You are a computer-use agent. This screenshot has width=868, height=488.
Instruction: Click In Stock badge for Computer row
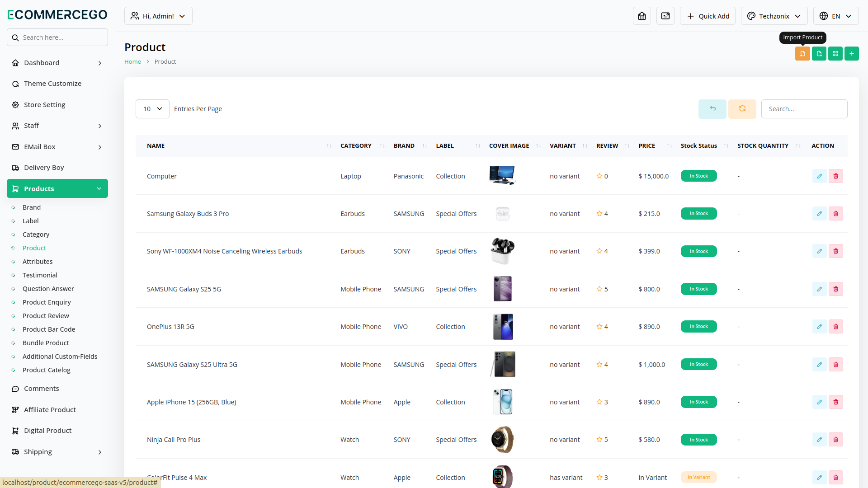(698, 176)
